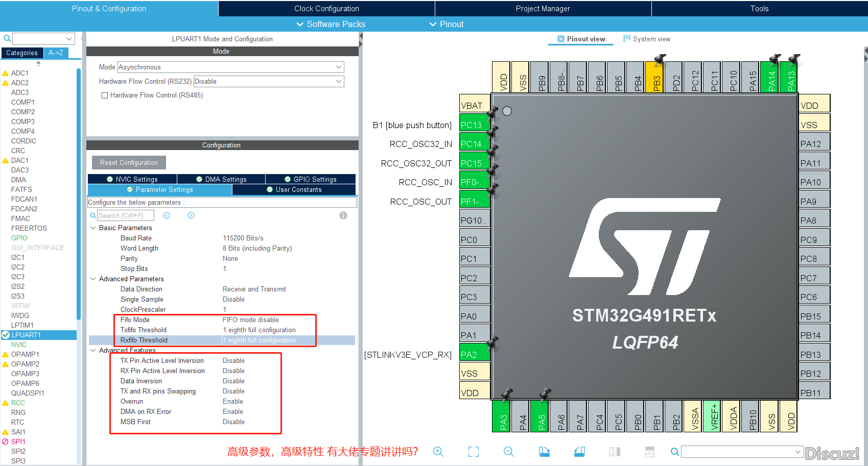Collapse the Basic Parameters section
The width and height of the screenshot is (868, 466).
click(x=93, y=228)
